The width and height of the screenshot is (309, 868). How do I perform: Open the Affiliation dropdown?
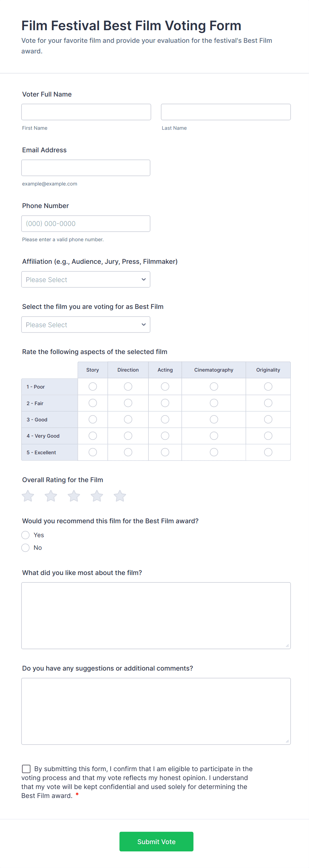tap(86, 279)
